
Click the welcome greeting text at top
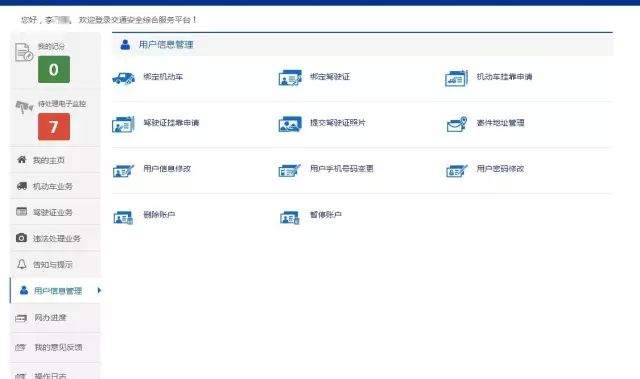click(x=109, y=20)
